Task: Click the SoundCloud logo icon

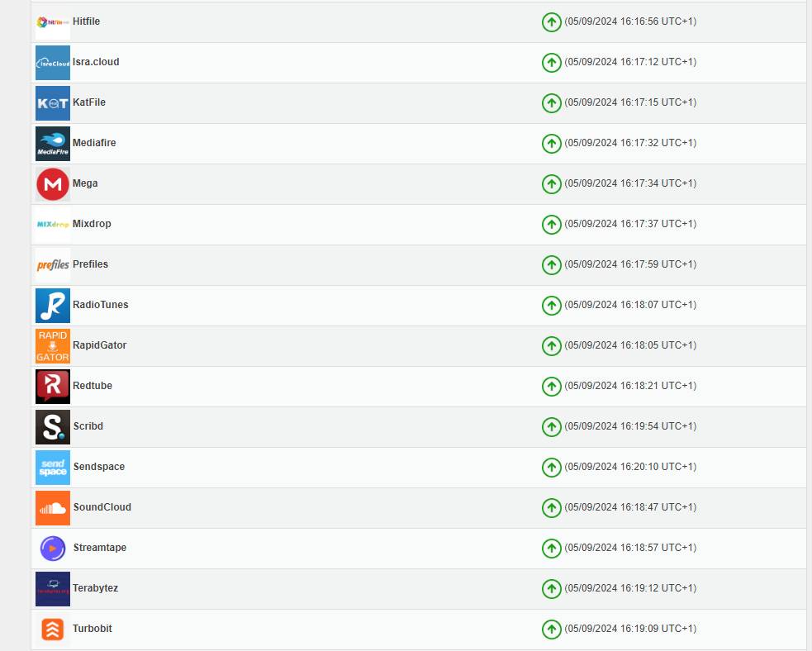Action: click(53, 507)
